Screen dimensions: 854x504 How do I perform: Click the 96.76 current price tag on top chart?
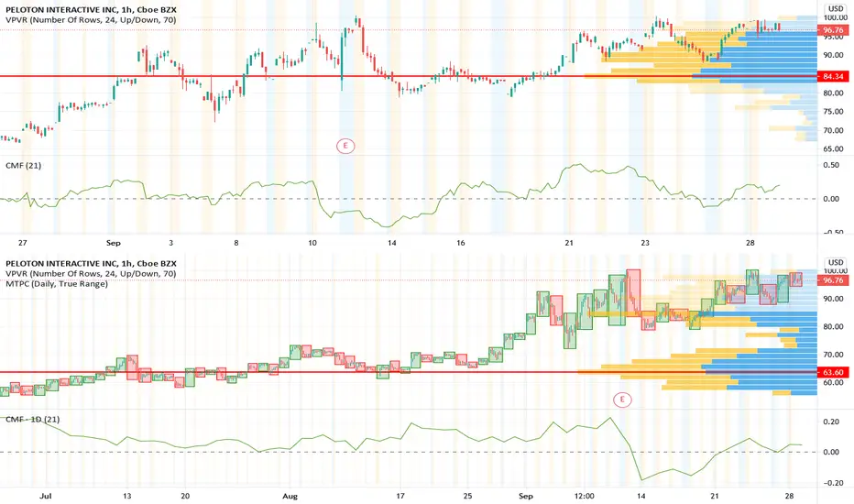coord(833,30)
